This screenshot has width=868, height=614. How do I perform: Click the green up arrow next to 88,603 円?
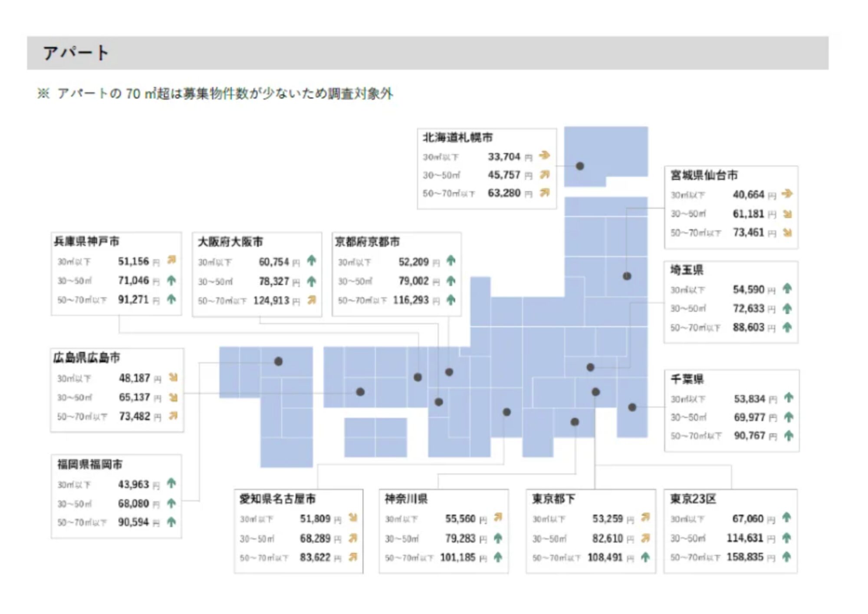click(x=787, y=327)
